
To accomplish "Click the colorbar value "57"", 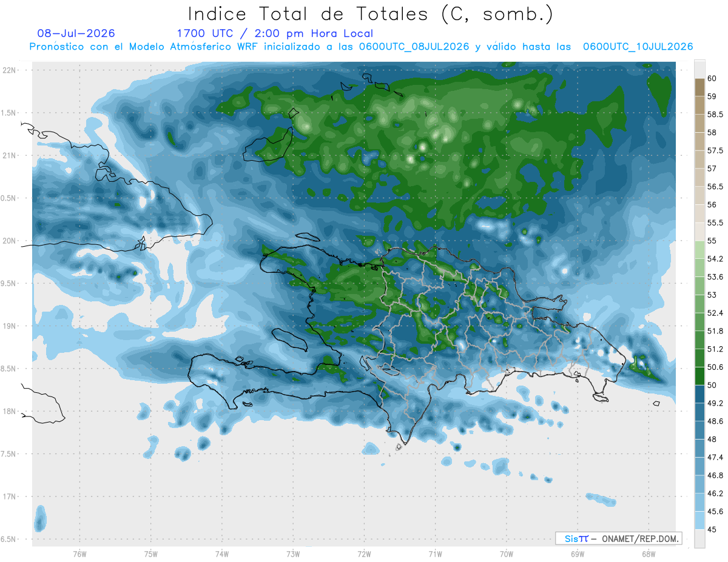I will pyautogui.click(x=712, y=169).
